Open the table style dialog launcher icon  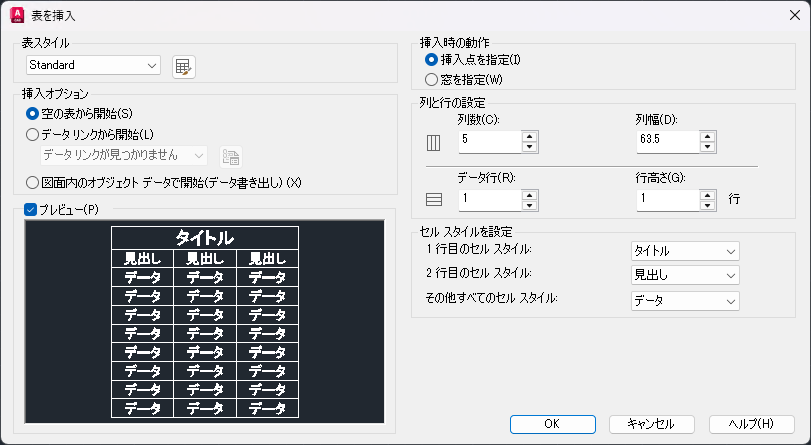coord(183,66)
